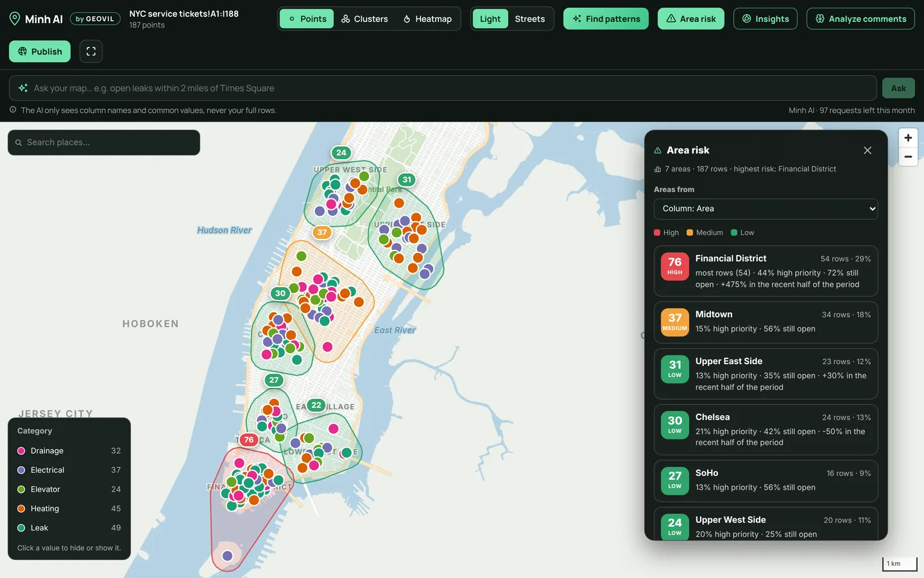
Task: Select the Points view tab
Action: tap(307, 19)
